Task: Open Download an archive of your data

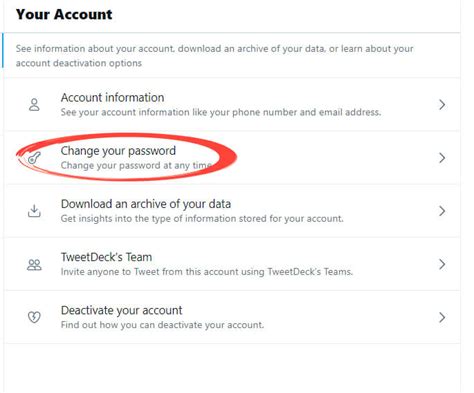Action: [146, 204]
